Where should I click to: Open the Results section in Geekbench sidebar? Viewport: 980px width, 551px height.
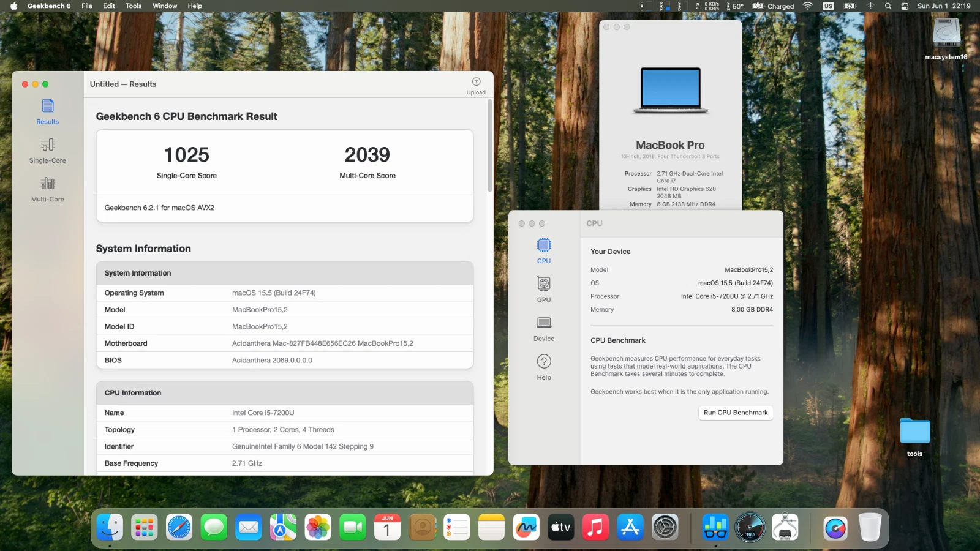[x=48, y=112]
